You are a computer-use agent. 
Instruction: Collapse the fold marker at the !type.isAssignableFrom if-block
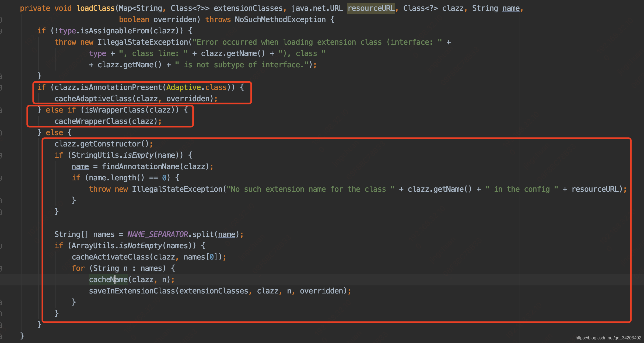coord(1,31)
